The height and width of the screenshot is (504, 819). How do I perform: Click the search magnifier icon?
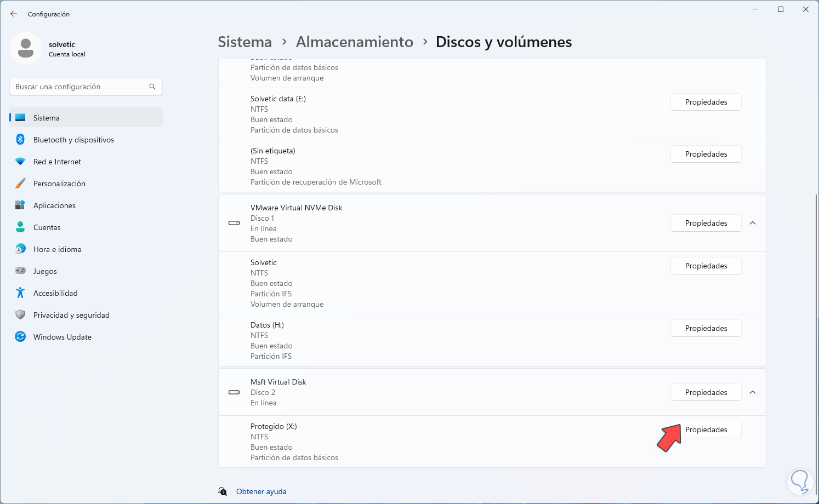pyautogui.click(x=152, y=87)
